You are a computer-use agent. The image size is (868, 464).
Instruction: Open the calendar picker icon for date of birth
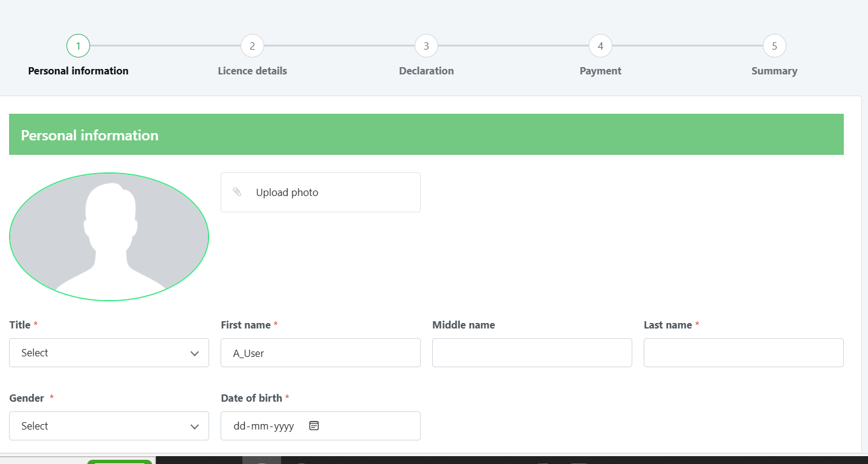(314, 426)
